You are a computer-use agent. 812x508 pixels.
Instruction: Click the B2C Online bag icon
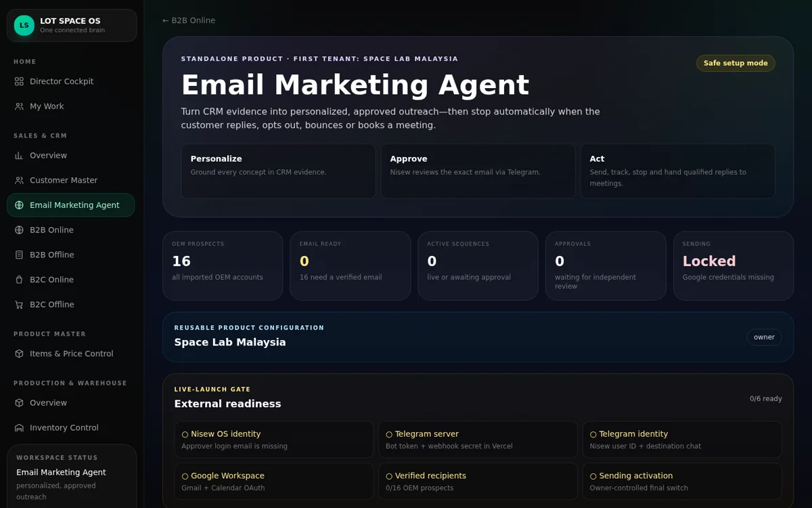[19, 280]
